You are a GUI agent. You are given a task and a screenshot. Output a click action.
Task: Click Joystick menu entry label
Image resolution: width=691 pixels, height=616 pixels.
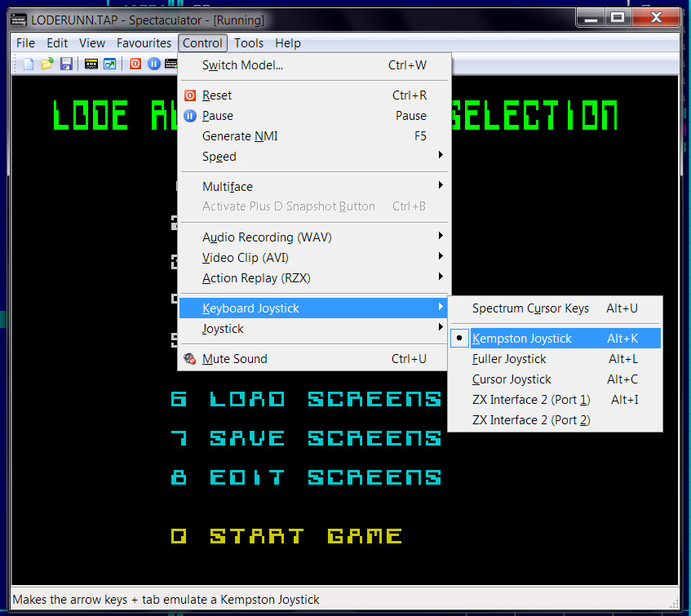[223, 329]
